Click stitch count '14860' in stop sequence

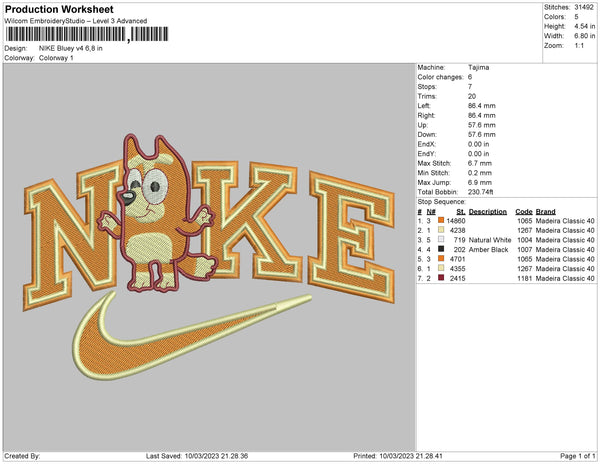tap(456, 221)
